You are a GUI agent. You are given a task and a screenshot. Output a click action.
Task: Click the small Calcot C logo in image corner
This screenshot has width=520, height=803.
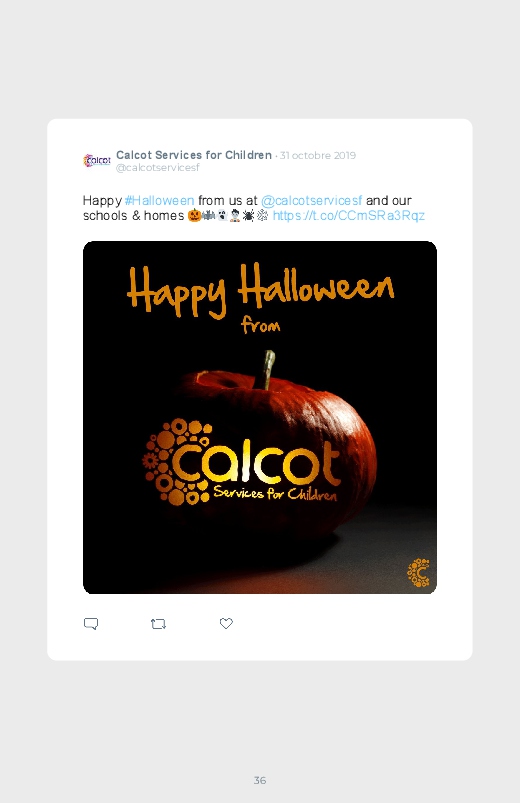pos(419,573)
